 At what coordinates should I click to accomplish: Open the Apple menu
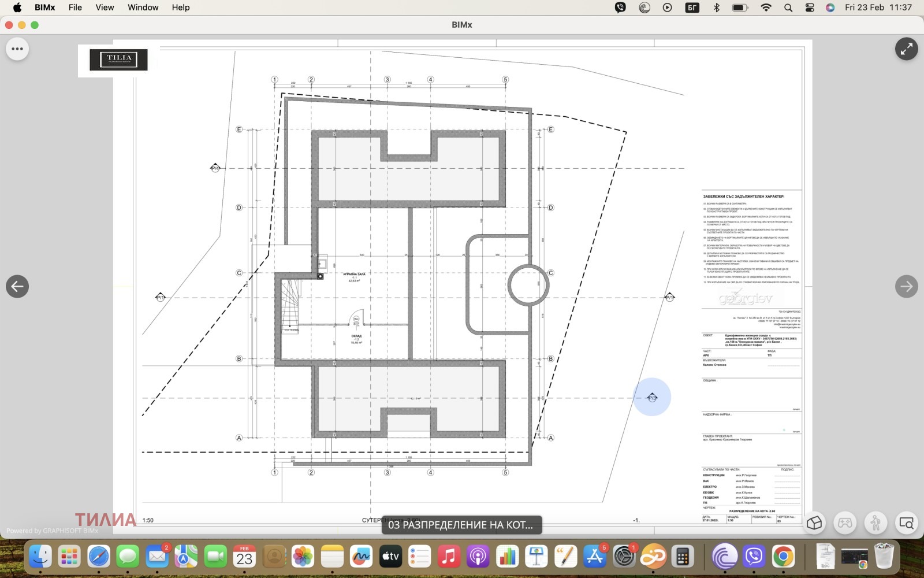coord(17,8)
